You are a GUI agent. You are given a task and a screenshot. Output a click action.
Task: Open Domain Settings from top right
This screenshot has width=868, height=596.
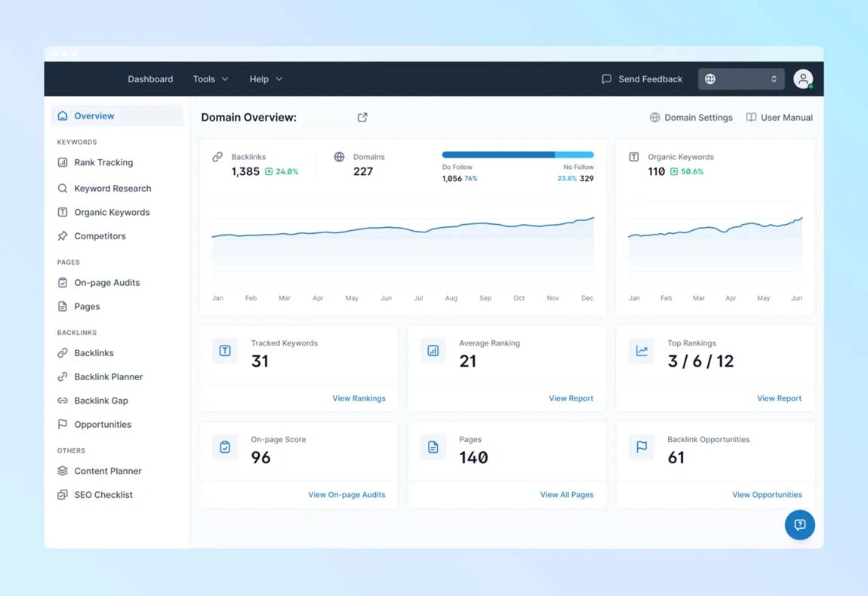(691, 117)
